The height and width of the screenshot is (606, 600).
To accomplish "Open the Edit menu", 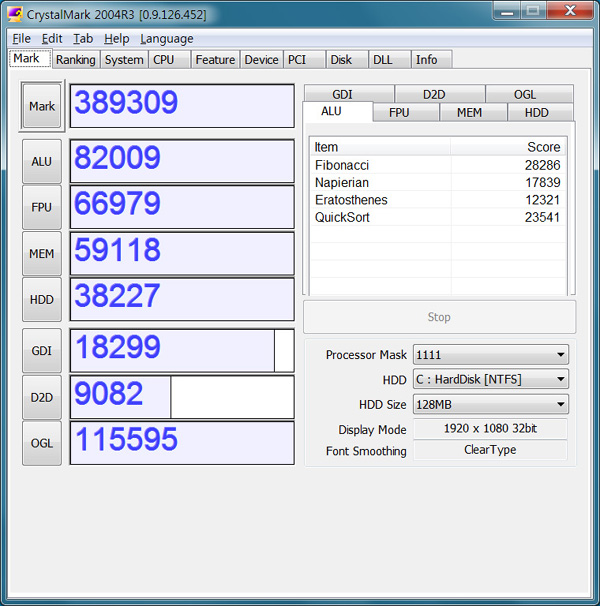I will point(52,39).
